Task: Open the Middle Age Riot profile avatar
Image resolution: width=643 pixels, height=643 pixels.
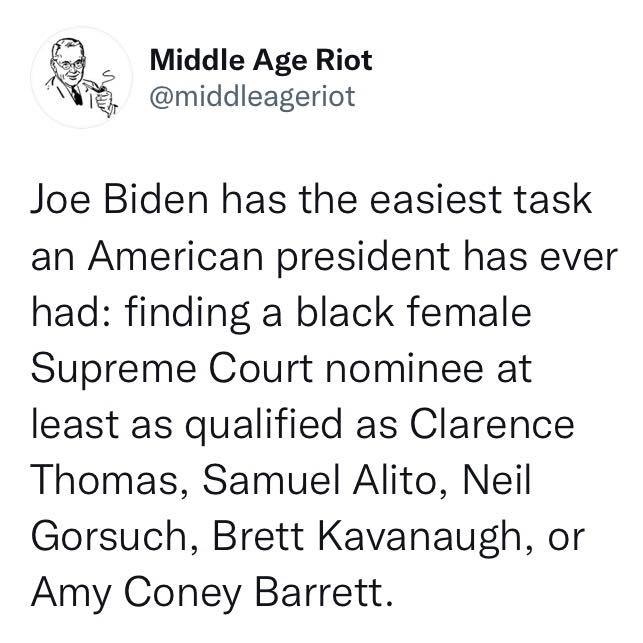Action: [x=82, y=78]
